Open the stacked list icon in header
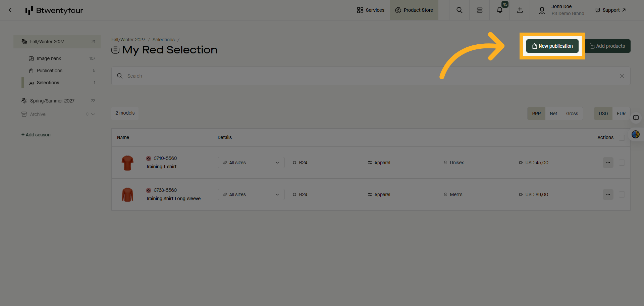The width and height of the screenshot is (644, 306). point(479,10)
